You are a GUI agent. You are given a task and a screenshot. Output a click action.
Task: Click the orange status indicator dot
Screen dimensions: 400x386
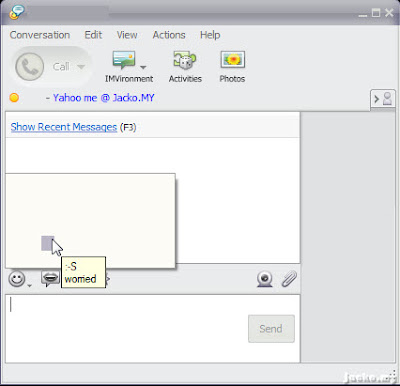pyautogui.click(x=14, y=98)
